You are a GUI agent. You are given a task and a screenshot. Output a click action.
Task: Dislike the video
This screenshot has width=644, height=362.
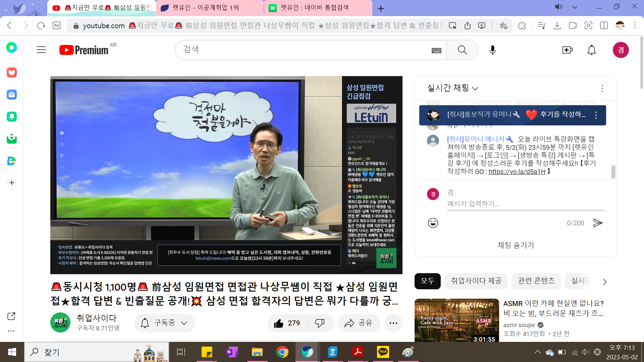[x=320, y=323]
